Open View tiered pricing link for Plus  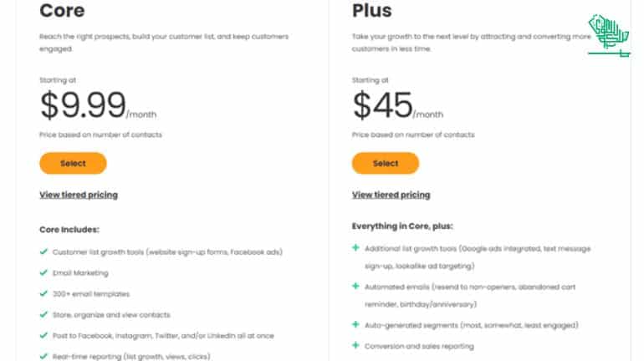click(391, 195)
